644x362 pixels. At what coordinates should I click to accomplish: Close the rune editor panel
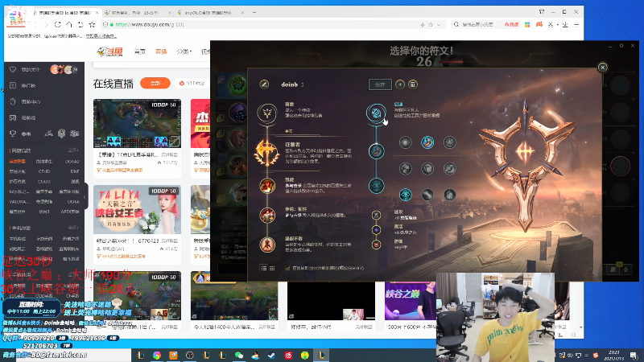pyautogui.click(x=602, y=68)
